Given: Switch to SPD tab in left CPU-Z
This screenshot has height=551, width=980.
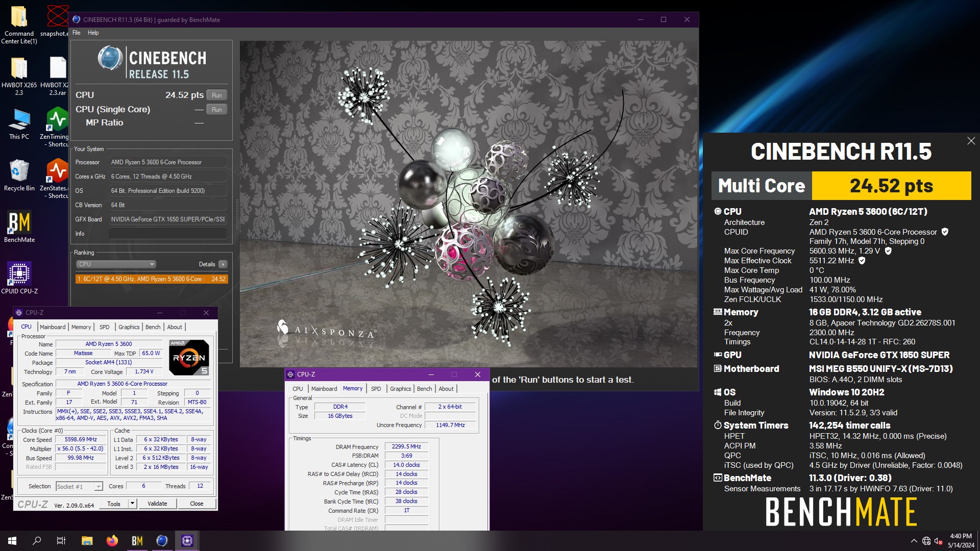Looking at the screenshot, I should [x=104, y=327].
